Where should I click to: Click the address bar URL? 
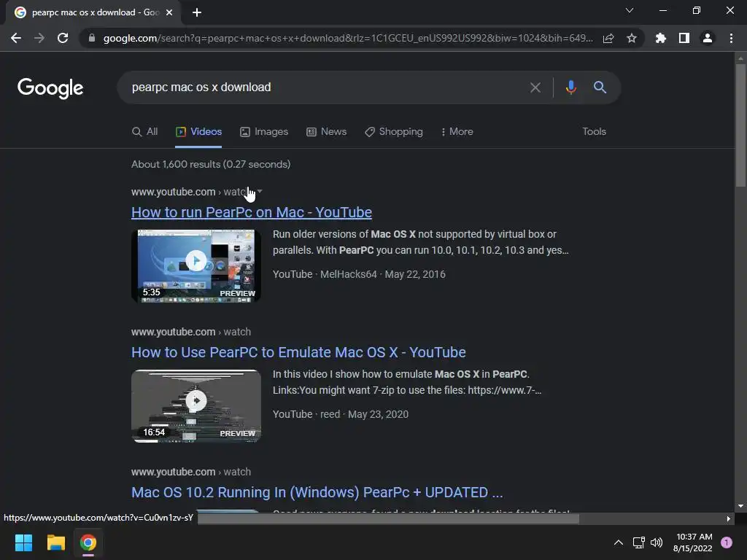[348, 38]
